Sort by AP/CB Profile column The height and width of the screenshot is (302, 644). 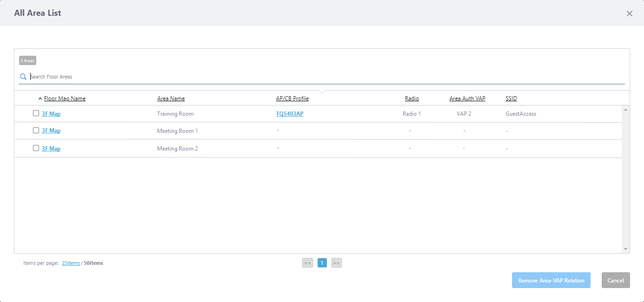(292, 98)
